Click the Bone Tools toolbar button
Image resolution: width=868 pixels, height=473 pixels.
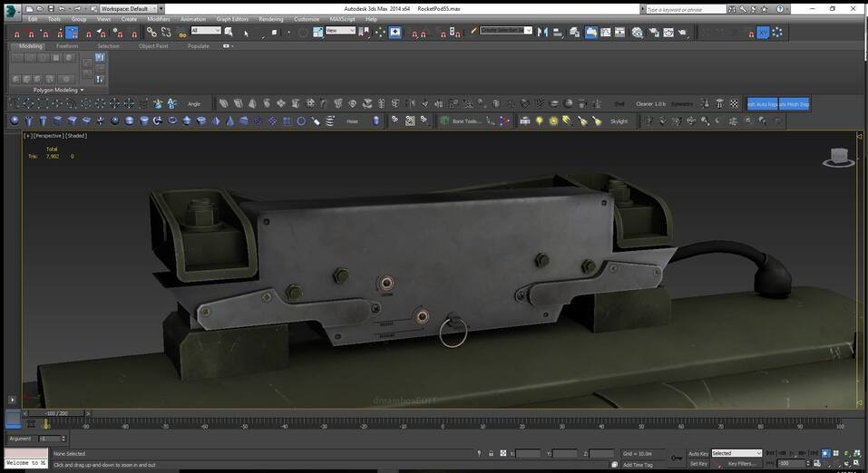point(466,121)
